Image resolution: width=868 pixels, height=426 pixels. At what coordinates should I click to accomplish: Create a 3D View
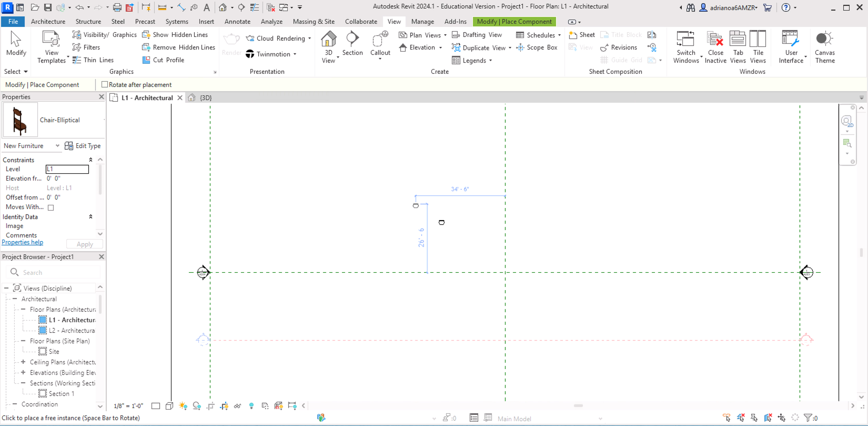click(329, 47)
